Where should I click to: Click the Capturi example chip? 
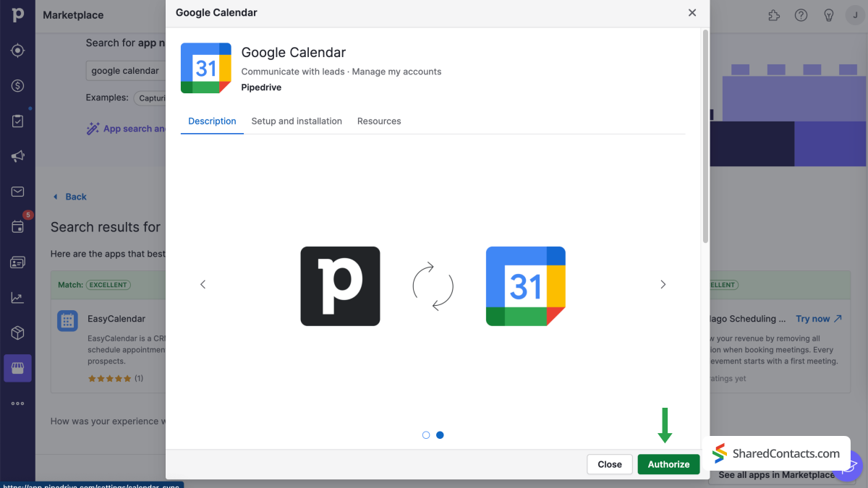click(150, 98)
